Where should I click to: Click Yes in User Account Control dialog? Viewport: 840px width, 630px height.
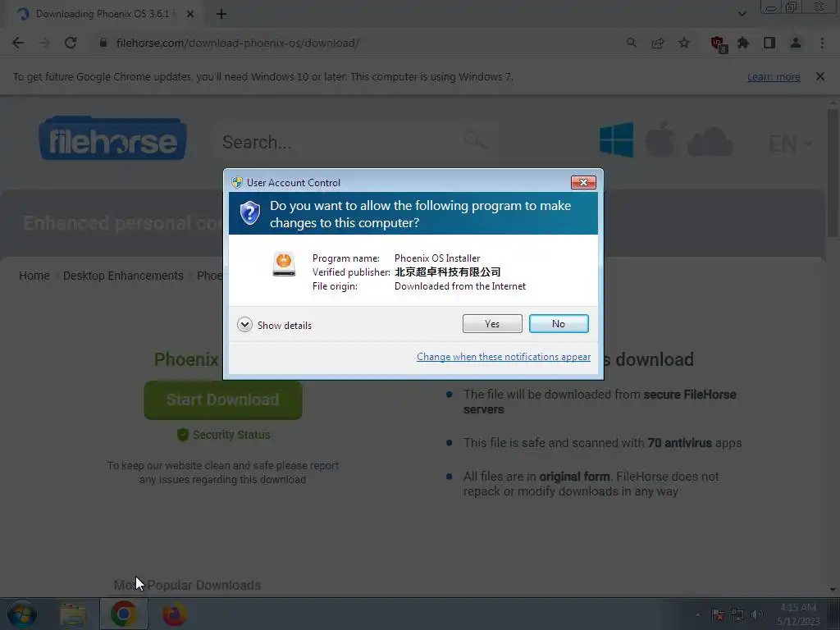click(x=492, y=323)
